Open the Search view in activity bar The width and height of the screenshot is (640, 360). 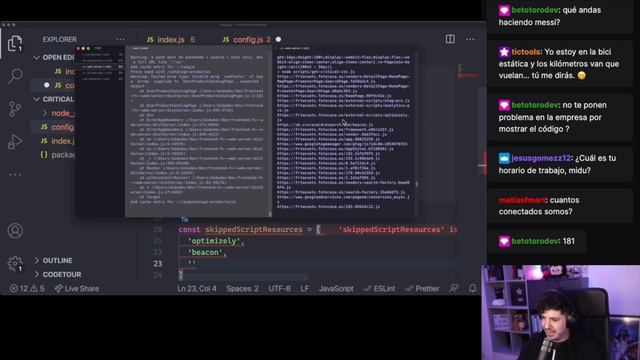(15, 76)
